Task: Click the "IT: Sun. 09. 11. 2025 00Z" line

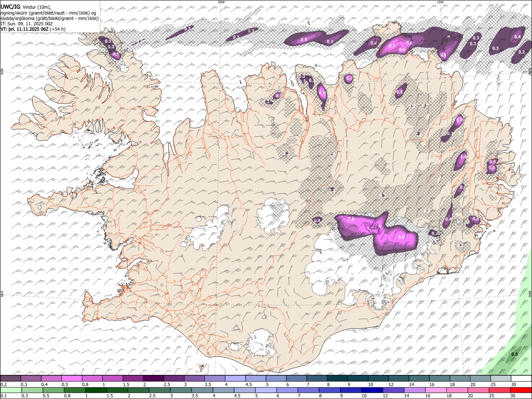Action: pyautogui.click(x=27, y=24)
